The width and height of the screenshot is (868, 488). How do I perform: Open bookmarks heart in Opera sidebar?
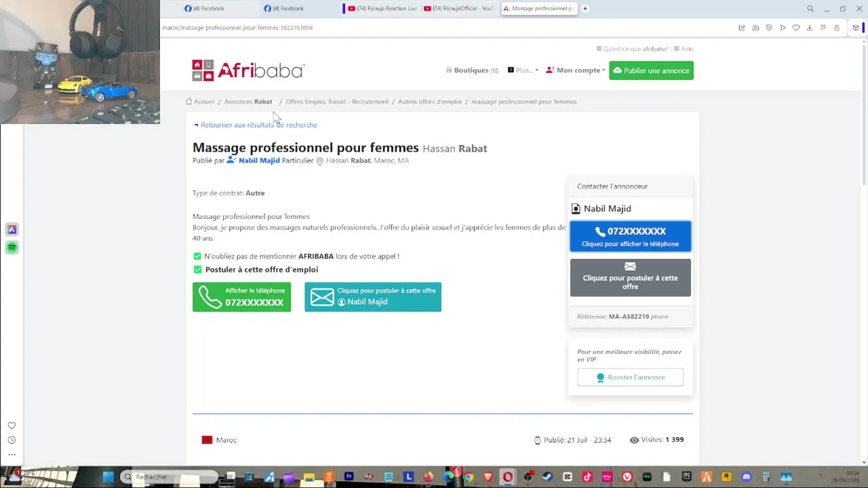click(x=12, y=426)
